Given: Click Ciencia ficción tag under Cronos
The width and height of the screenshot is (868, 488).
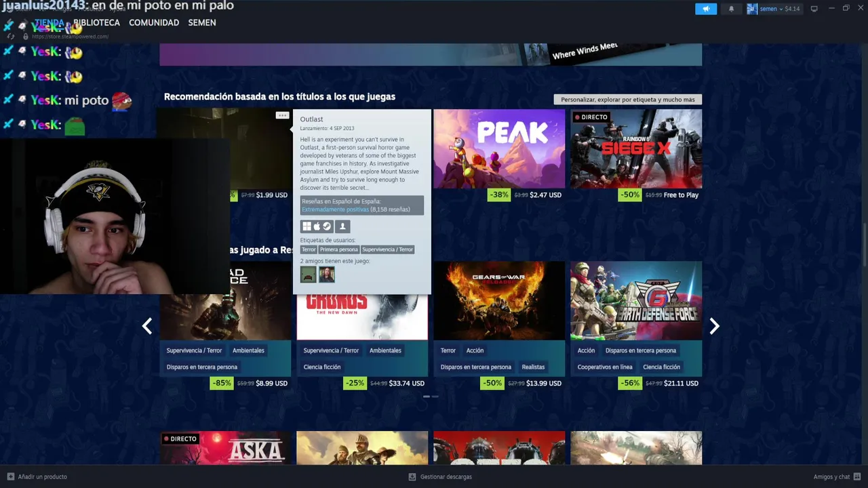Looking at the screenshot, I should (x=322, y=367).
